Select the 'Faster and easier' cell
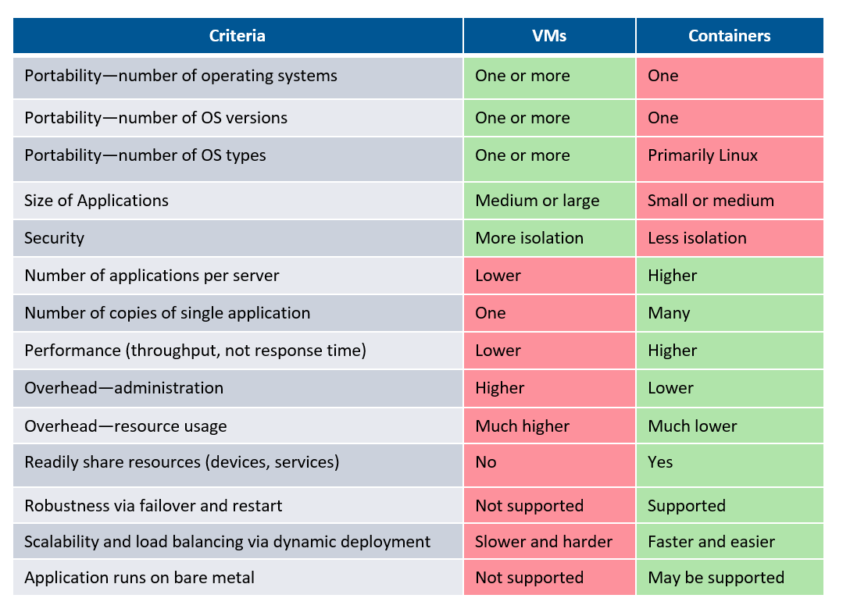The height and width of the screenshot is (616, 850). point(711,542)
